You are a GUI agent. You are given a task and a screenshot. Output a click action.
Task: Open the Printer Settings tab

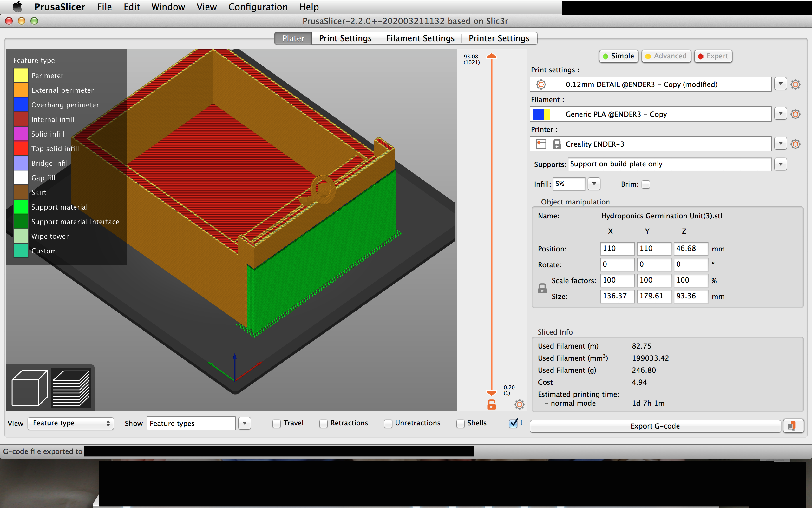499,38
